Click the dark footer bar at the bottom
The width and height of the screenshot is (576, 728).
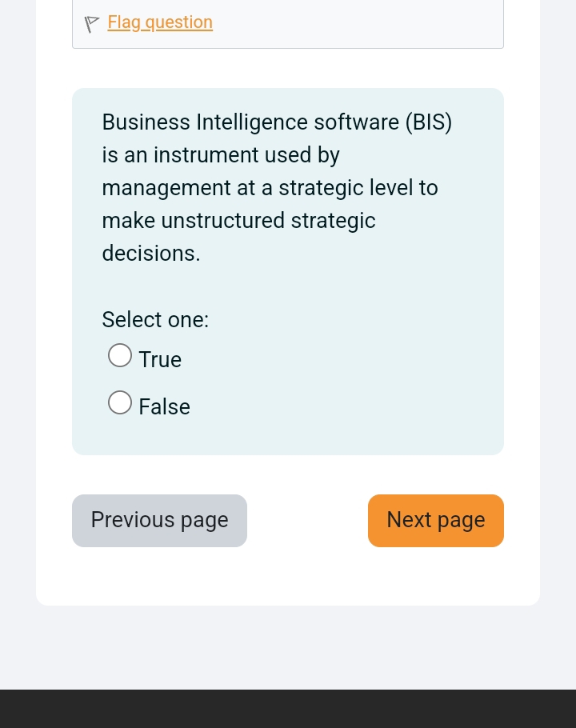click(x=288, y=709)
